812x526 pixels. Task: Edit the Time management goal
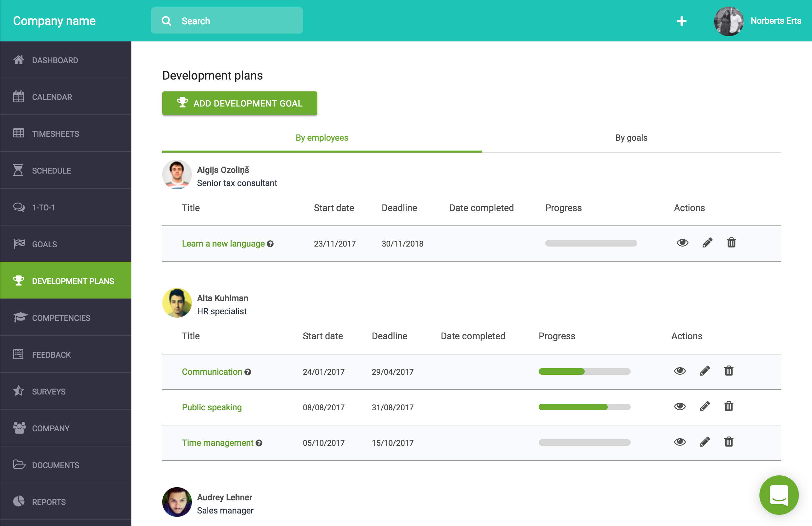pos(705,442)
